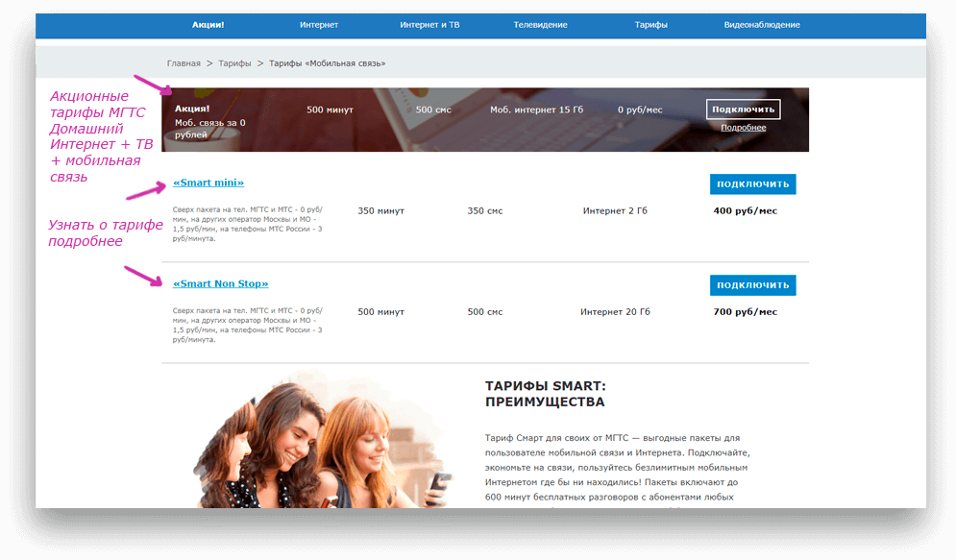This screenshot has height=560, width=956.
Task: Click the Главная breadcrumb link
Action: coord(184,63)
